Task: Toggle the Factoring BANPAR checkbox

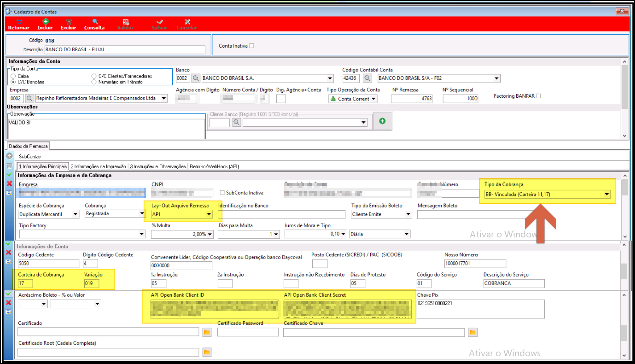Action: coord(538,96)
